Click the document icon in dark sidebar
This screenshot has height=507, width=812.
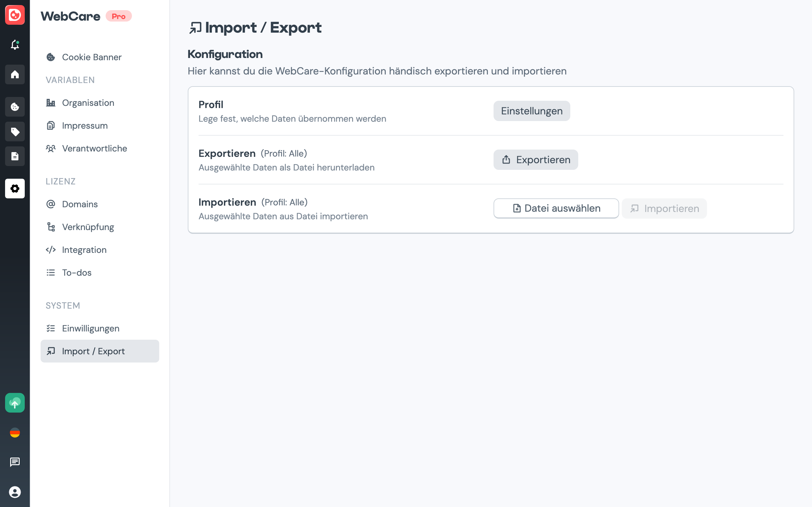15,156
